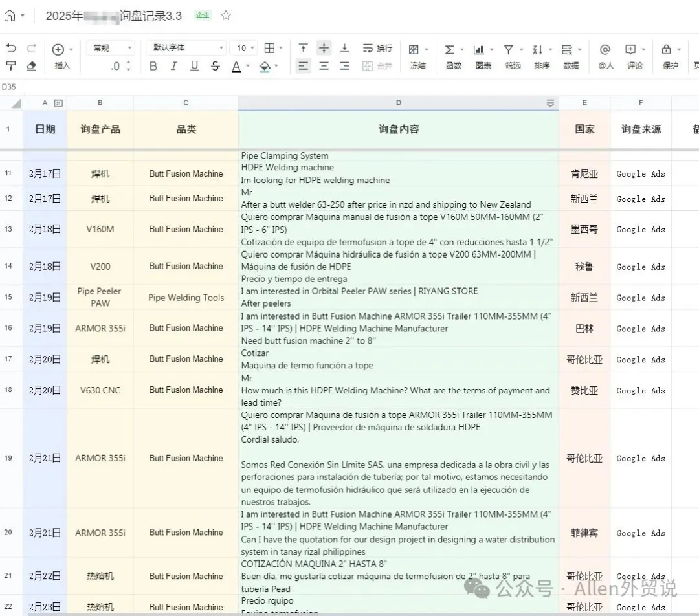Click the sort (排序) icon

538,49
